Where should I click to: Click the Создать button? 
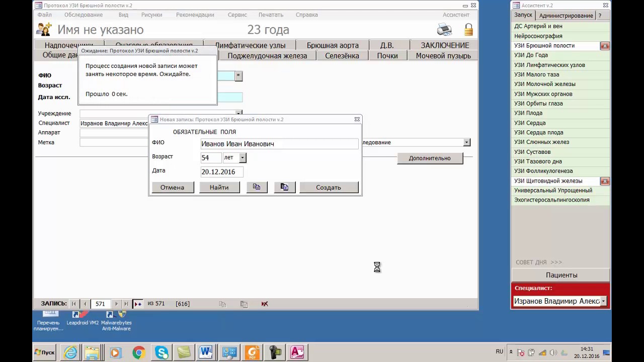coord(329,187)
